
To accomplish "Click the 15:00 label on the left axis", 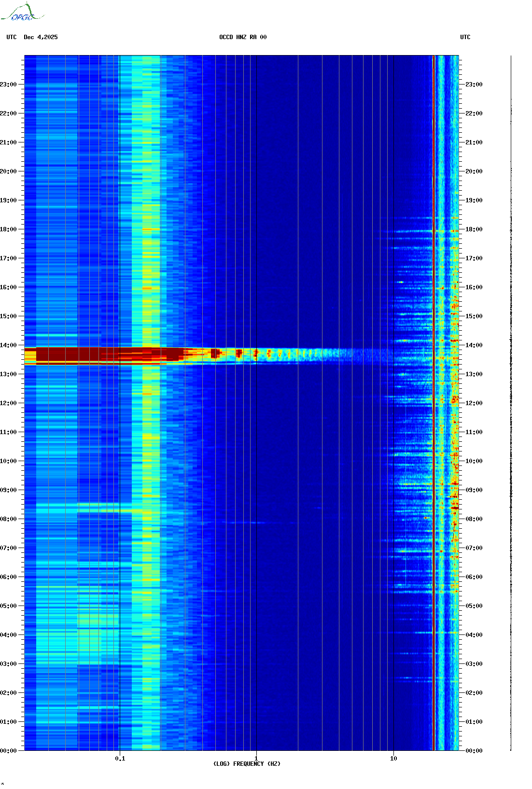I will (8, 316).
